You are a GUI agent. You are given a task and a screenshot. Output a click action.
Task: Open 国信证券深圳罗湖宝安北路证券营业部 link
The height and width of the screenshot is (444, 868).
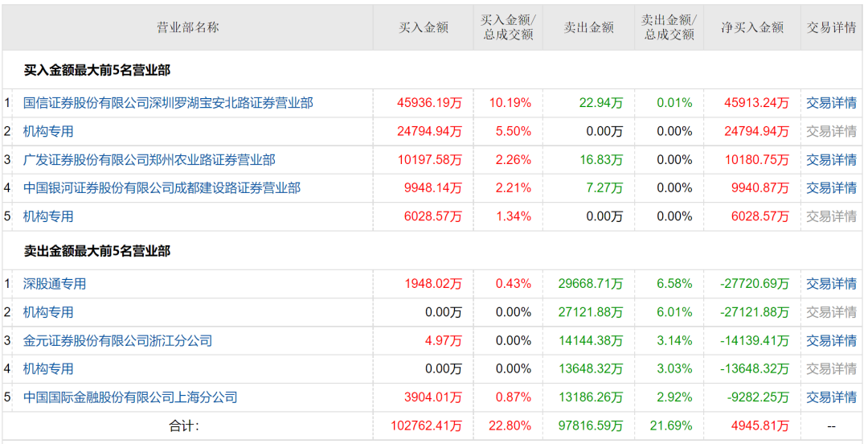[x=168, y=103]
